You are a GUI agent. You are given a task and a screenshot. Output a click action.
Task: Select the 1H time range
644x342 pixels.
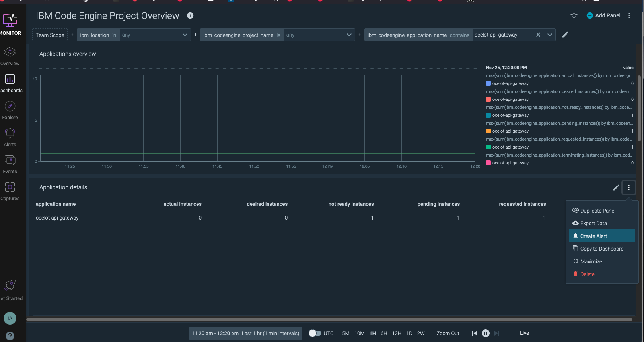(x=372, y=333)
